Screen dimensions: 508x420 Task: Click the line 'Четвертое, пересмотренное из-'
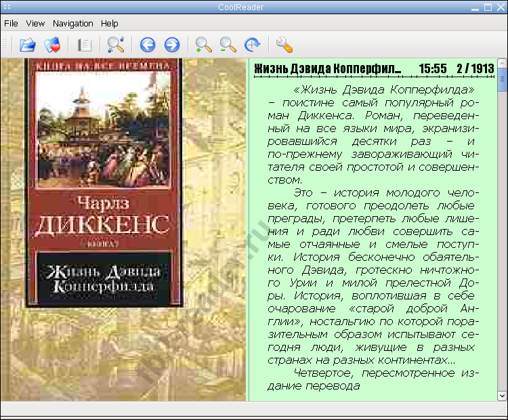pyautogui.click(x=386, y=373)
